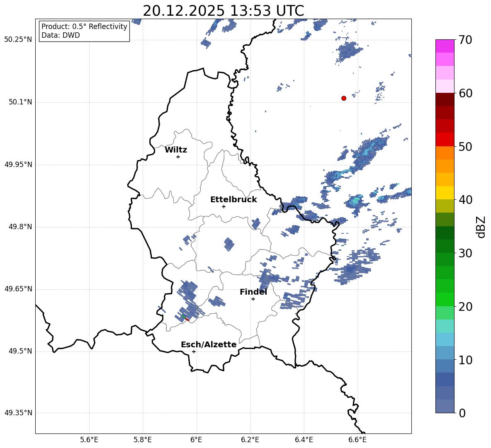Image resolution: width=491 pixels, height=448 pixels.
Task: Click the 50.1°N latitude label
Action: (x=20, y=102)
